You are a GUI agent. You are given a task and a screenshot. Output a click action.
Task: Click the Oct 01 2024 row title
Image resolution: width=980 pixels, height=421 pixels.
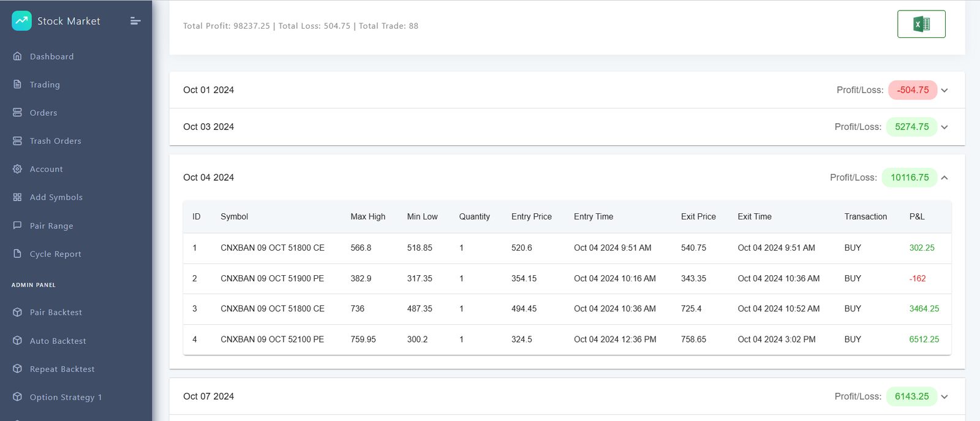pyautogui.click(x=208, y=90)
